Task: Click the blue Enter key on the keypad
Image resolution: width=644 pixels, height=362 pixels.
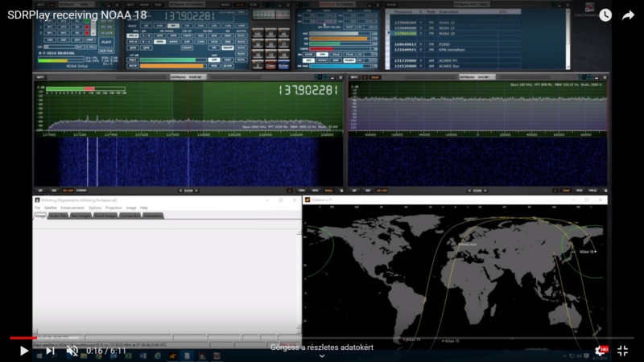Action: [283, 64]
